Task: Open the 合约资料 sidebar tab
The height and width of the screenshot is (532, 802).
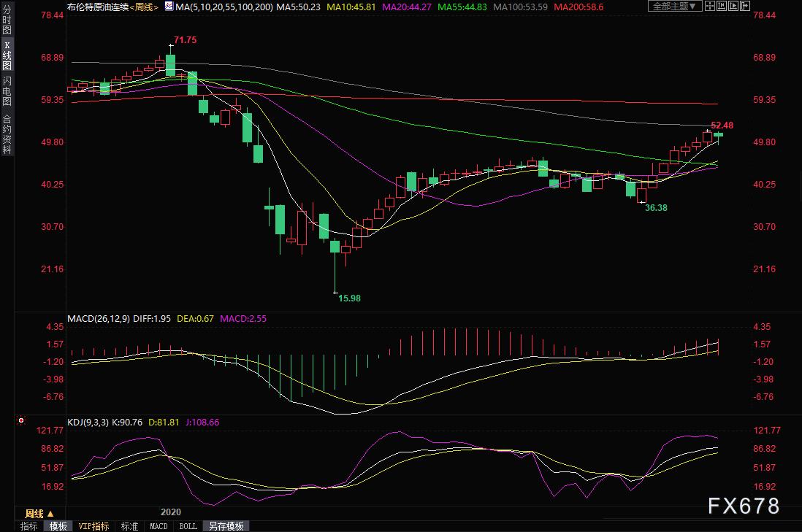Action: coord(7,134)
